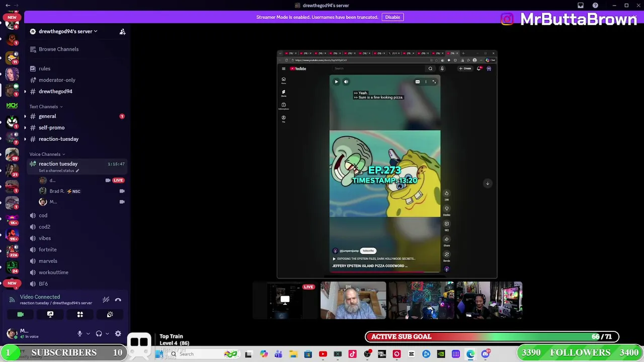
Task: Toggle screen share in voice panel
Action: (x=50, y=314)
